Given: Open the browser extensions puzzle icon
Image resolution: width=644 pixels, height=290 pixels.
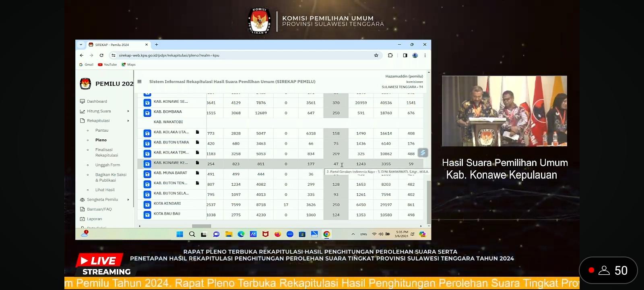Looking at the screenshot, I should [390, 56].
